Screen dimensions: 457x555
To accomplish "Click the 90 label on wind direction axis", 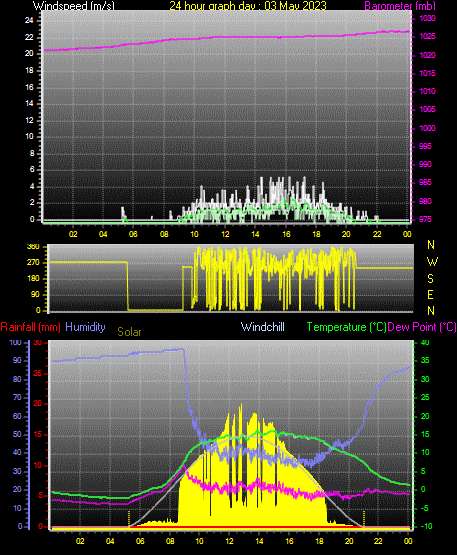I will [35, 294].
